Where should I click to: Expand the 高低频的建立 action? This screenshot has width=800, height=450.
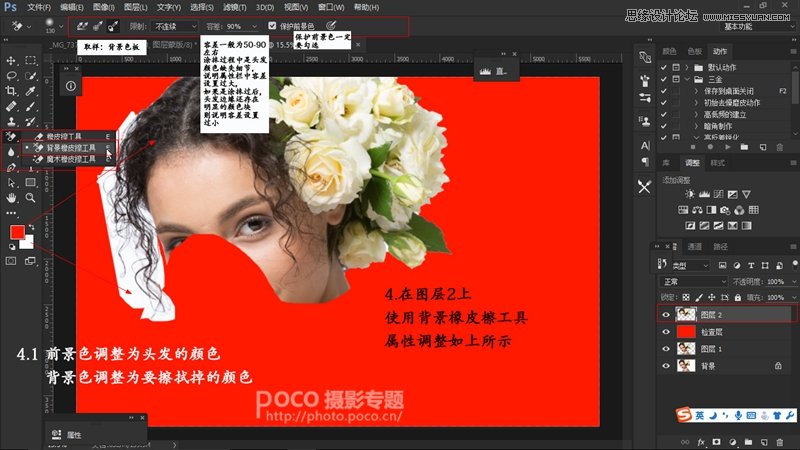tap(696, 114)
